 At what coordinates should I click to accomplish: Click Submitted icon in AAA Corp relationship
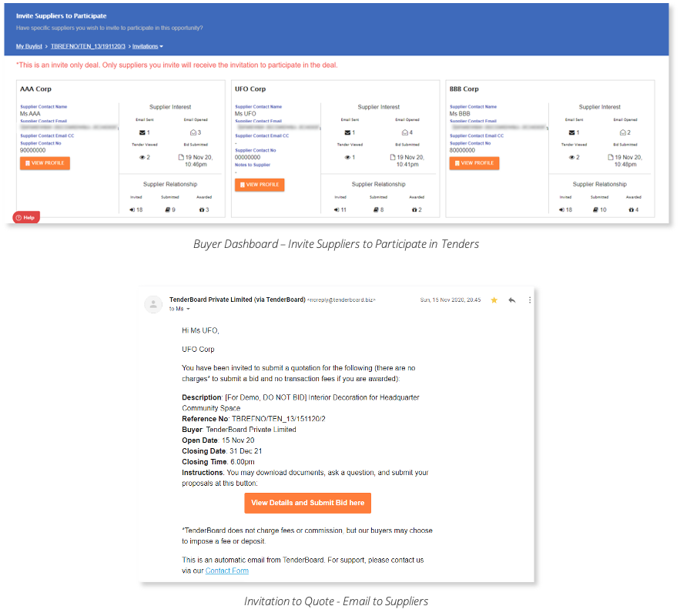pyautogui.click(x=167, y=209)
